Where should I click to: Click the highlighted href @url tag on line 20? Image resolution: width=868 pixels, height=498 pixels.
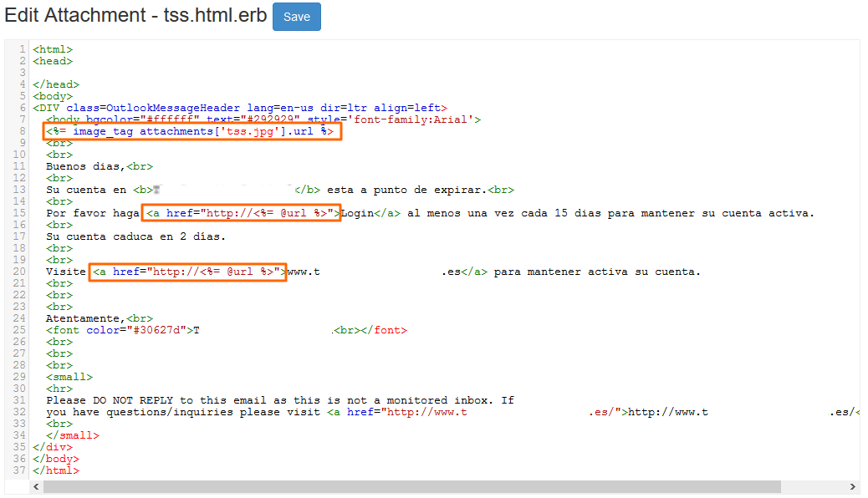pos(188,272)
